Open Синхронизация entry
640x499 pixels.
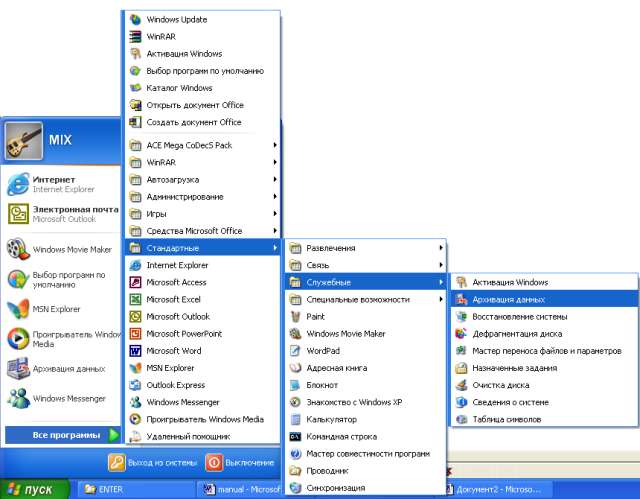tap(366, 488)
